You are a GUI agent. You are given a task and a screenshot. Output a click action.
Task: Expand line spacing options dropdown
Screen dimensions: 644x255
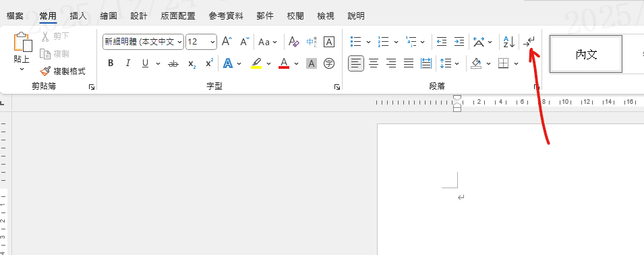(457, 63)
